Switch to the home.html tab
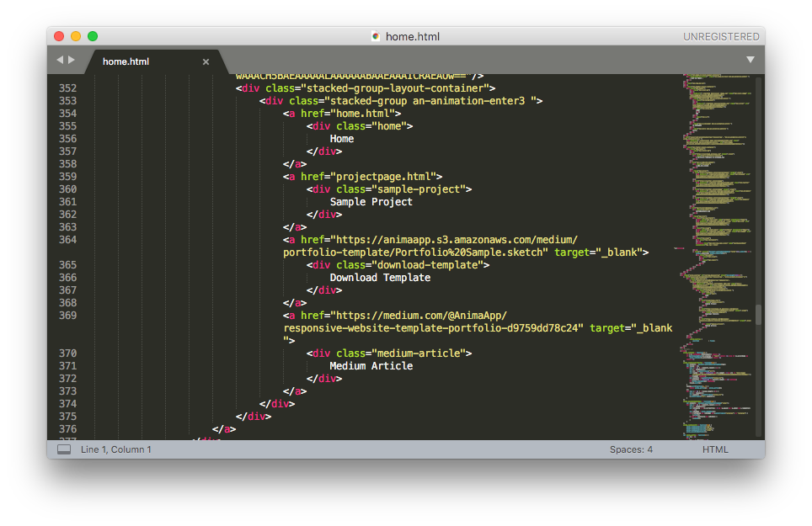The image size is (812, 526). (x=126, y=61)
